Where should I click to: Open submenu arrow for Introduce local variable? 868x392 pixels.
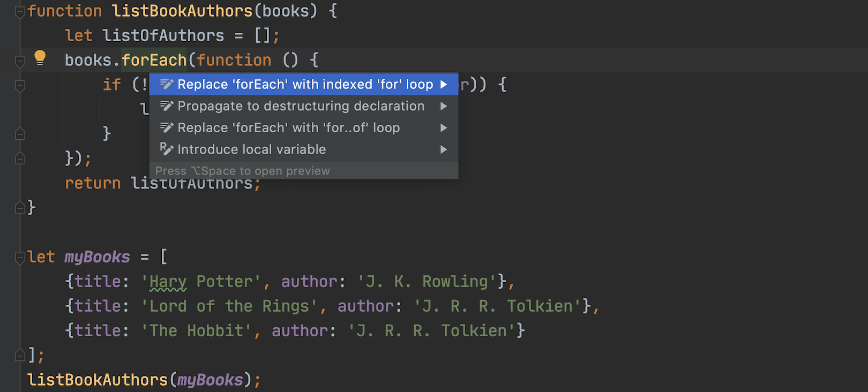pos(444,149)
